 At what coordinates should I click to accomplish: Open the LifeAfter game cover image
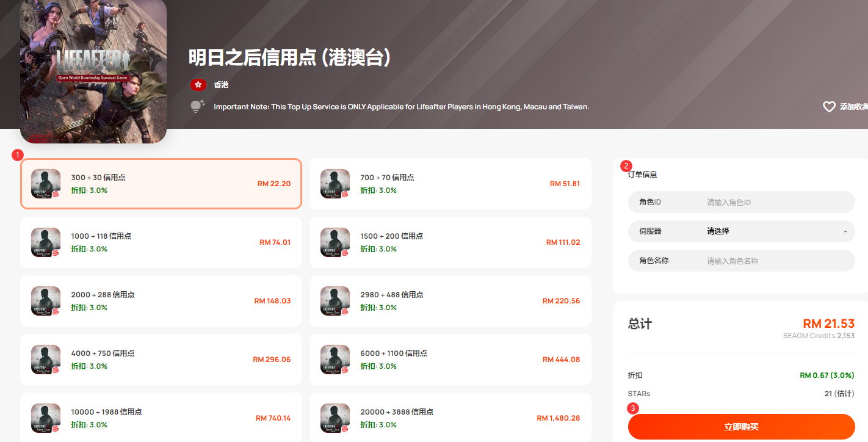[x=93, y=71]
